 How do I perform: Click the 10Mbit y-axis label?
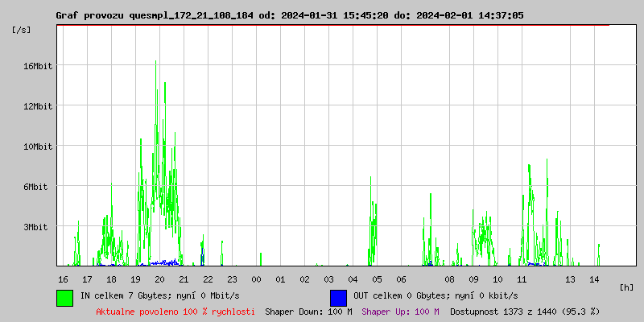tap(37, 146)
